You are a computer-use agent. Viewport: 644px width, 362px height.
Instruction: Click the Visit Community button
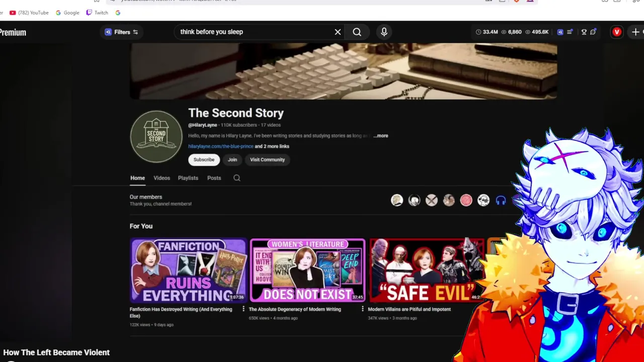267,159
